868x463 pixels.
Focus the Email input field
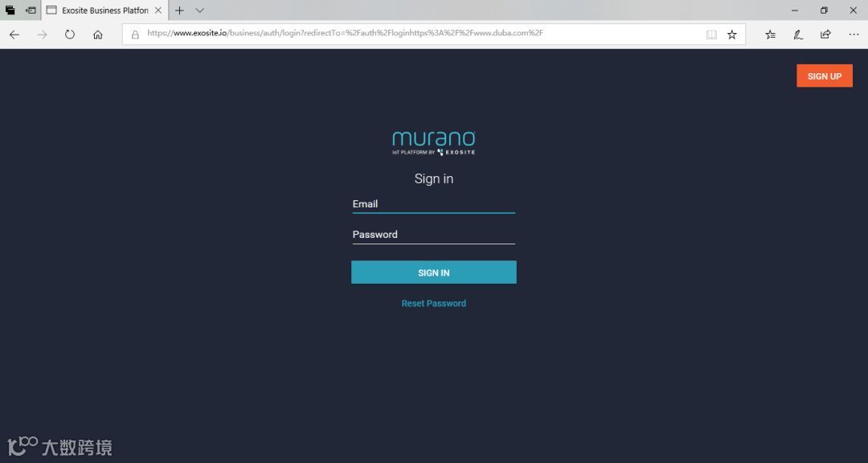[x=433, y=204]
